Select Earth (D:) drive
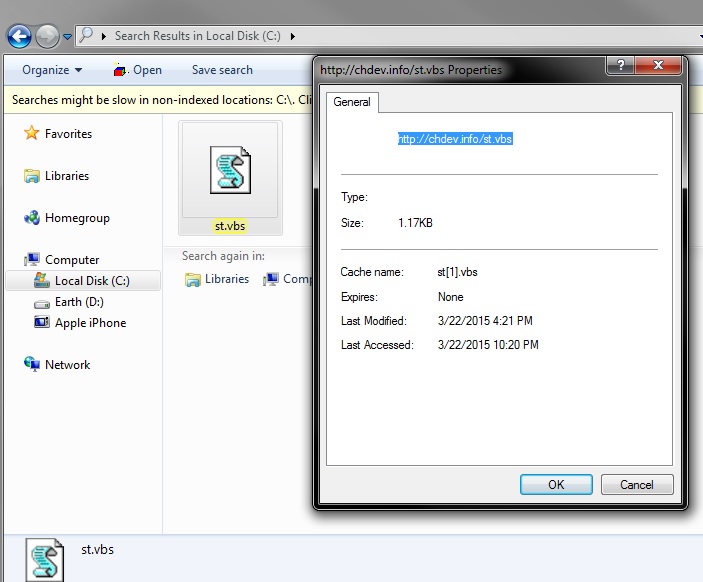703x582 pixels. coord(79,302)
